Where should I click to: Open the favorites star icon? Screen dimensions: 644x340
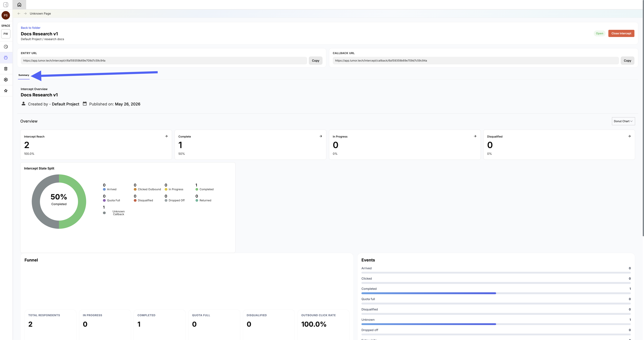[6, 91]
